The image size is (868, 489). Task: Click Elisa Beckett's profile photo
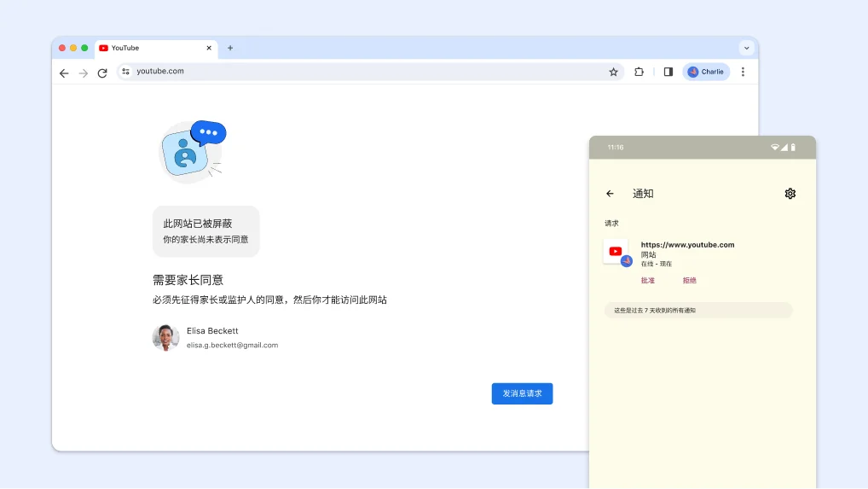click(x=165, y=337)
